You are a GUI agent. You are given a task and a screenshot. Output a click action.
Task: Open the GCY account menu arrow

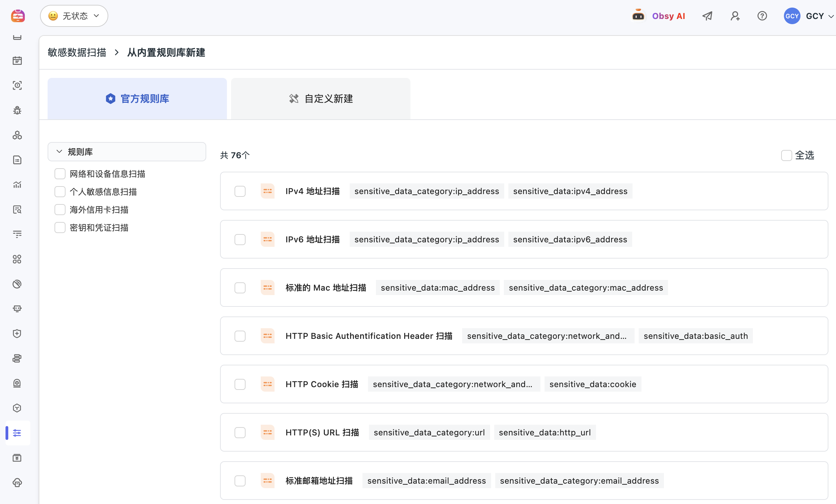coord(831,17)
